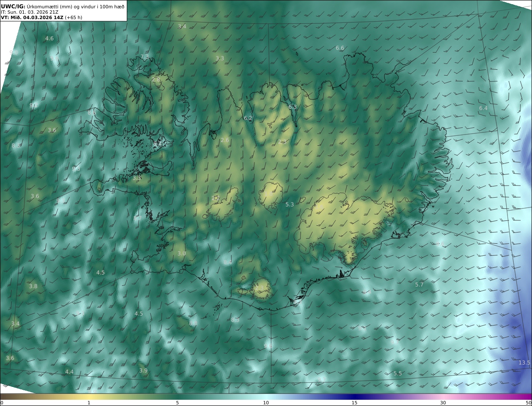The width and height of the screenshot is (532, 406).
Task: Click the 0 tick on the color scale
Action: point(2,403)
